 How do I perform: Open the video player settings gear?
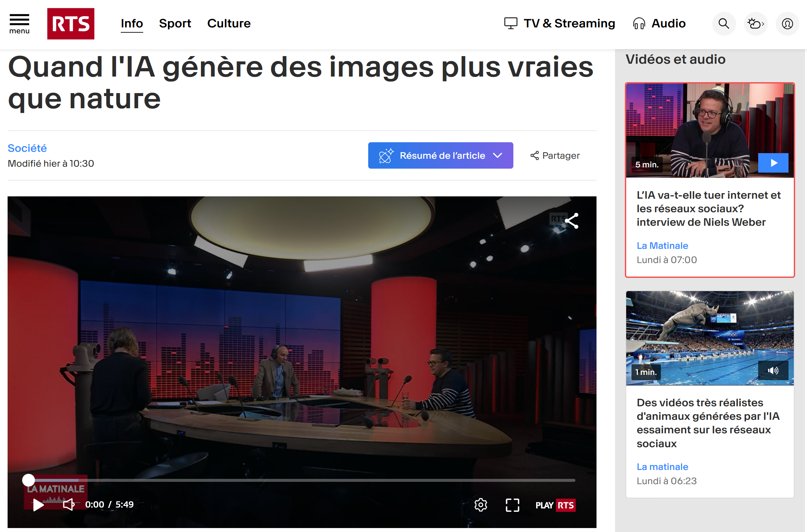tap(481, 505)
